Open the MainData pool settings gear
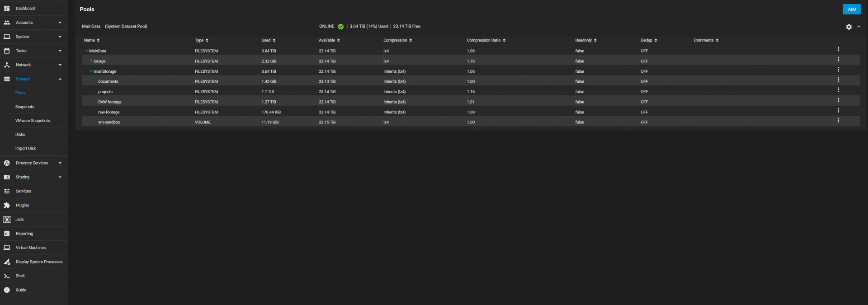 coord(849,27)
